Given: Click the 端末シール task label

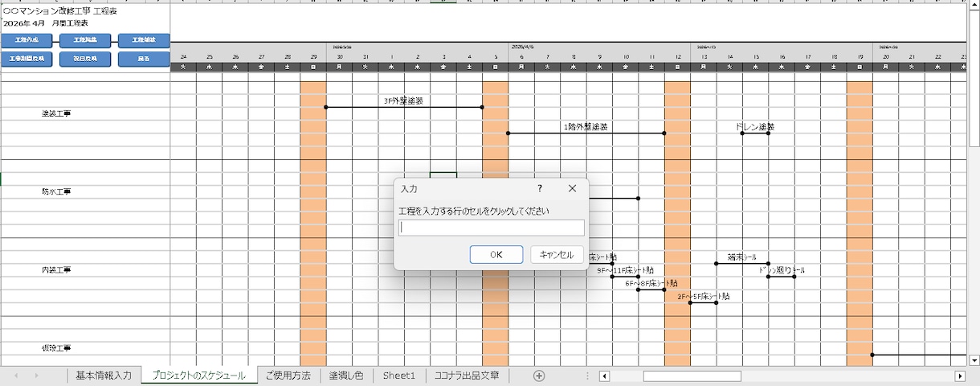Looking at the screenshot, I should 742,257.
